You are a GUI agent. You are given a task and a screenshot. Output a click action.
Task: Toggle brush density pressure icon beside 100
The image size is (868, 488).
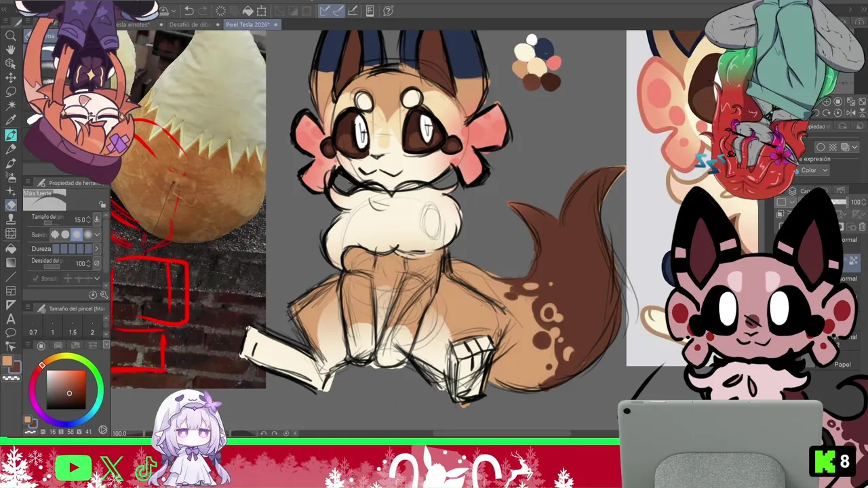point(97,263)
